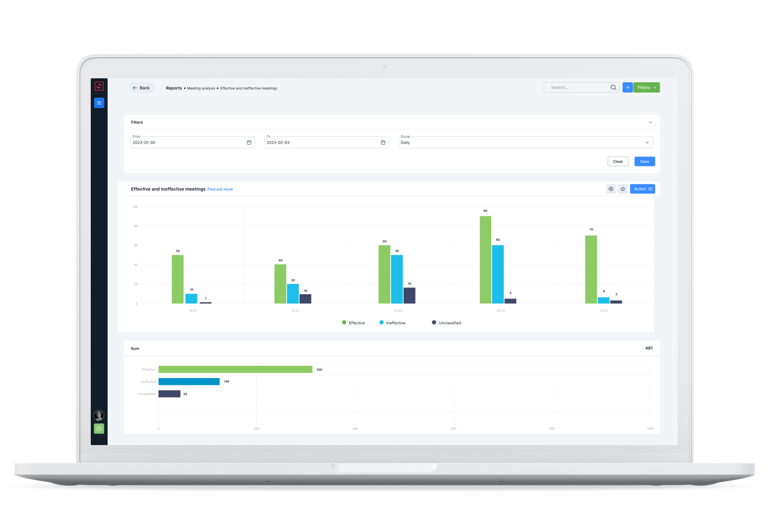
Task: Click the Effective sum bar 300
Action: (x=236, y=370)
